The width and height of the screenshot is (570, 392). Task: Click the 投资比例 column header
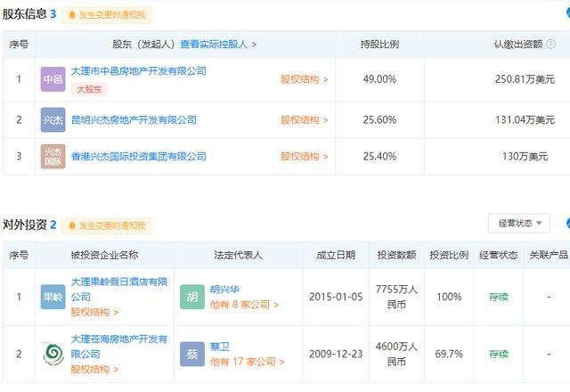click(x=449, y=255)
